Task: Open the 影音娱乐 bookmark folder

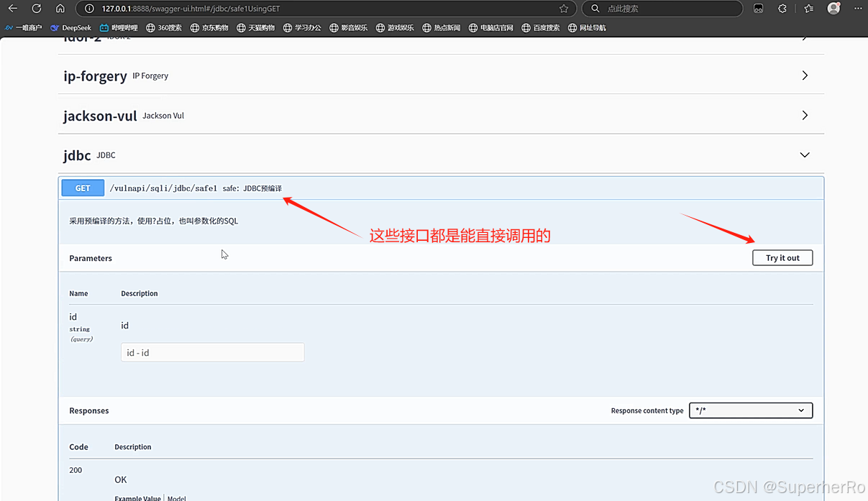Action: (348, 28)
